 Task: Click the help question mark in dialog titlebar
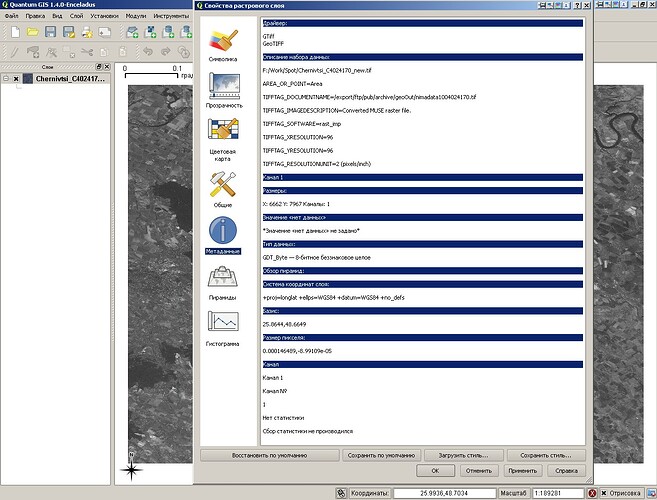point(578,5)
